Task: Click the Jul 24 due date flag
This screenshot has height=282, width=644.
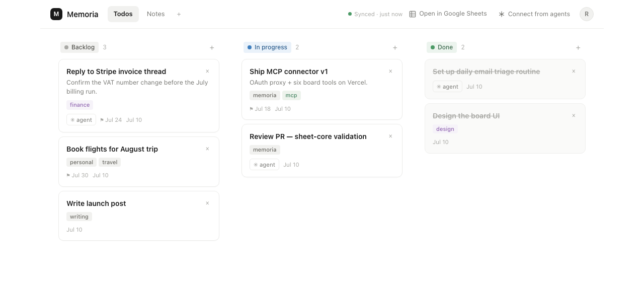Action: (x=111, y=120)
